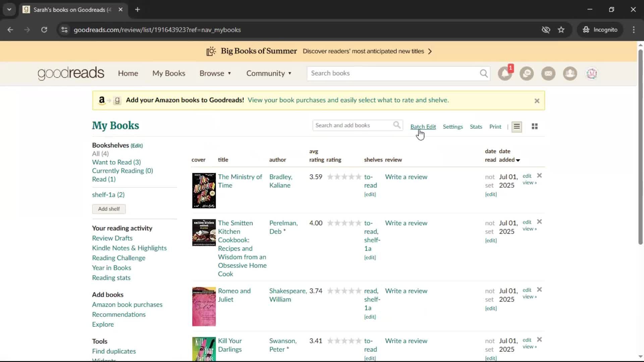The height and width of the screenshot is (362, 644).
Task: Focus the Search books field
Action: click(393, 73)
